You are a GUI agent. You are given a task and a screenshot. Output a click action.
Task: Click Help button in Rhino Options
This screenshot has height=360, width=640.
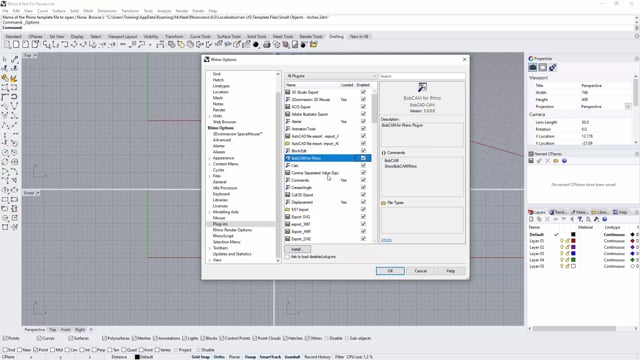click(x=451, y=271)
